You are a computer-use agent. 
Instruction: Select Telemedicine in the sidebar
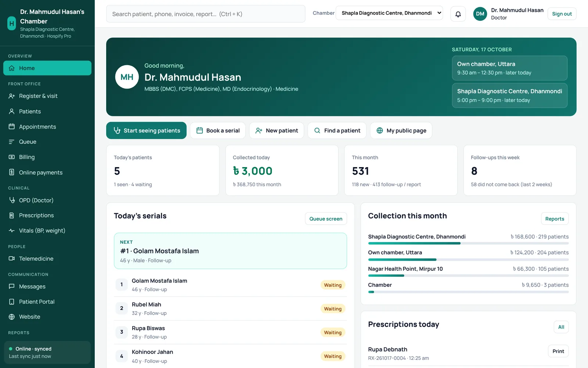[47, 259]
